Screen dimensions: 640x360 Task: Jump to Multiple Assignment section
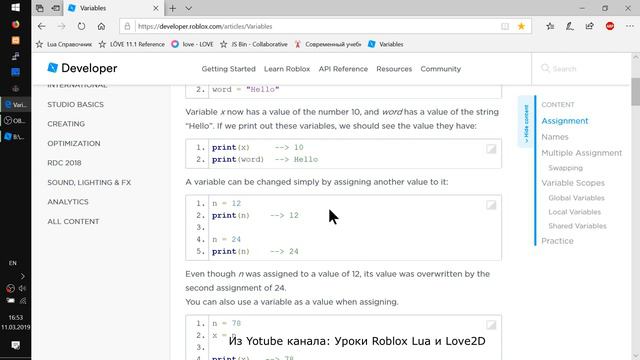coord(582,153)
